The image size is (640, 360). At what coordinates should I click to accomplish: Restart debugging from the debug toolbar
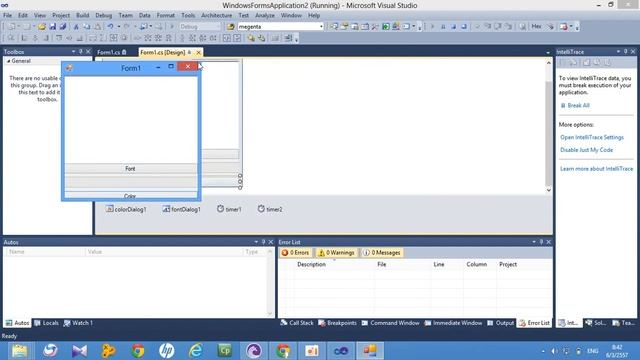(464, 27)
